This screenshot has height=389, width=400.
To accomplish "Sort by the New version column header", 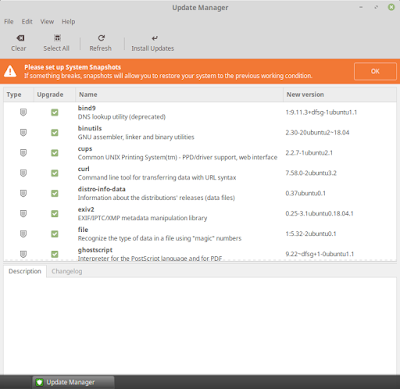I will coord(340,95).
